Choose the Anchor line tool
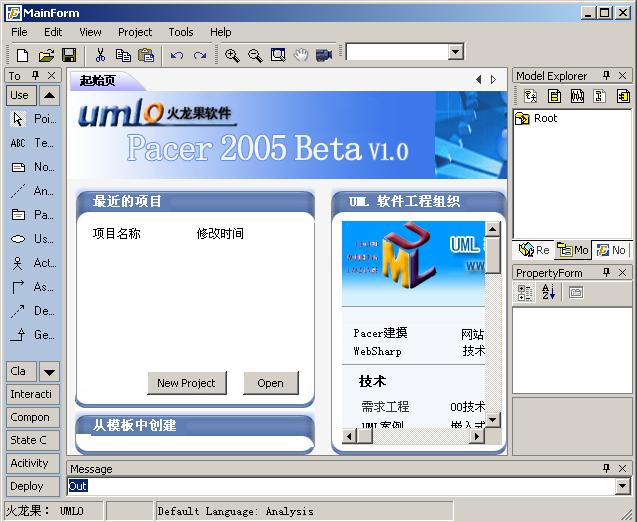The width and height of the screenshot is (637, 522). click(x=33, y=191)
